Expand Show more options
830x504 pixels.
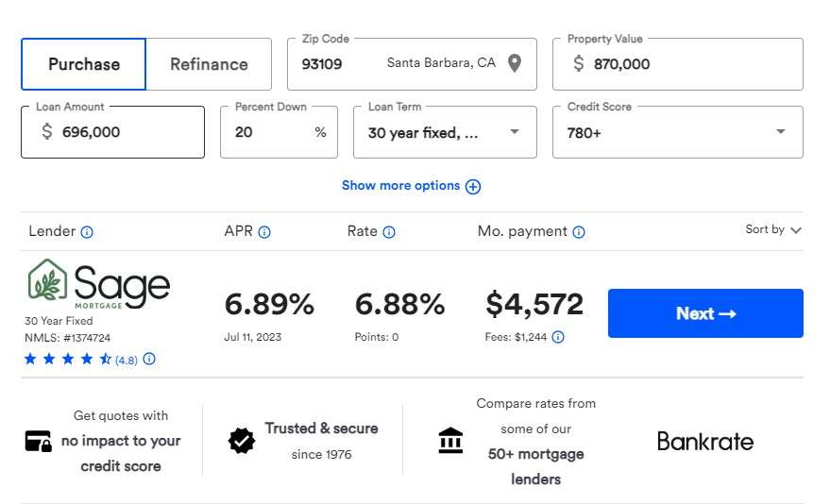click(412, 186)
